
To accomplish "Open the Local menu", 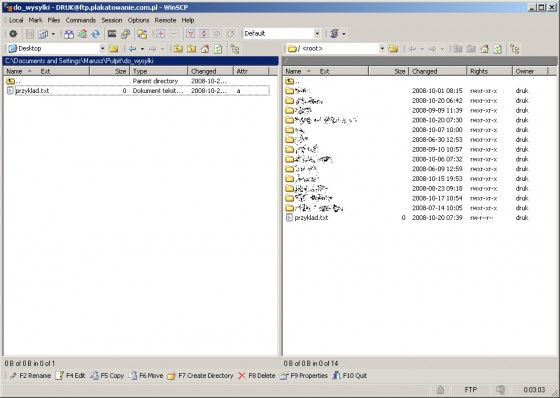I will 16,20.
